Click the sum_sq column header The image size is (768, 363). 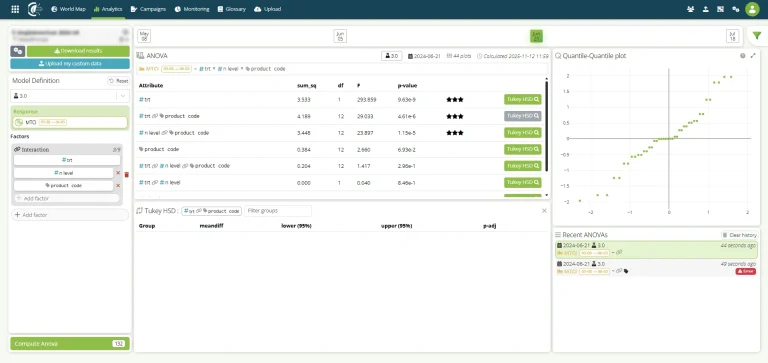pos(307,86)
